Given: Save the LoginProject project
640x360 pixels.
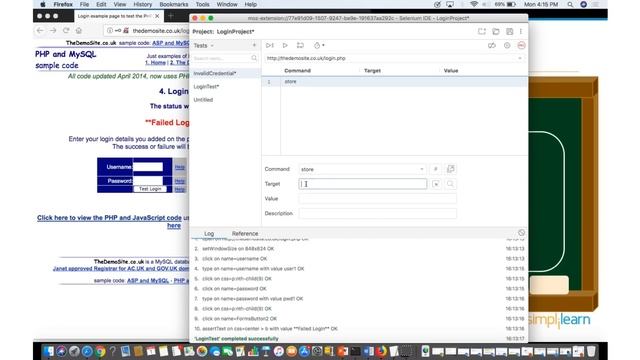Looking at the screenshot, I should coord(509,31).
